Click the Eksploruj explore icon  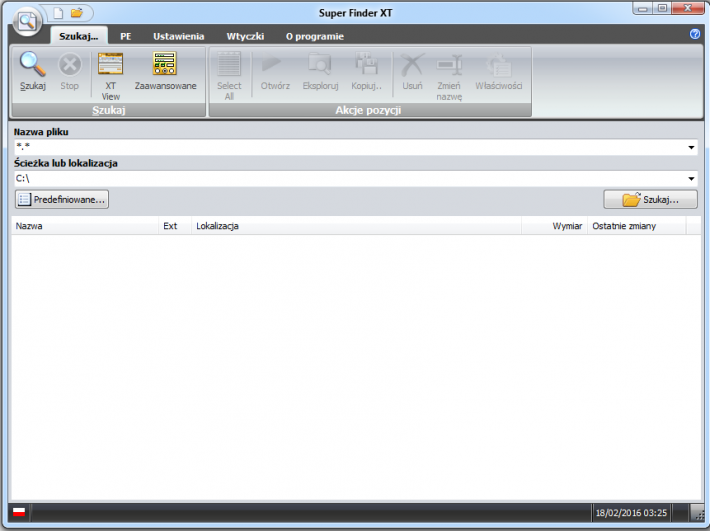click(320, 64)
